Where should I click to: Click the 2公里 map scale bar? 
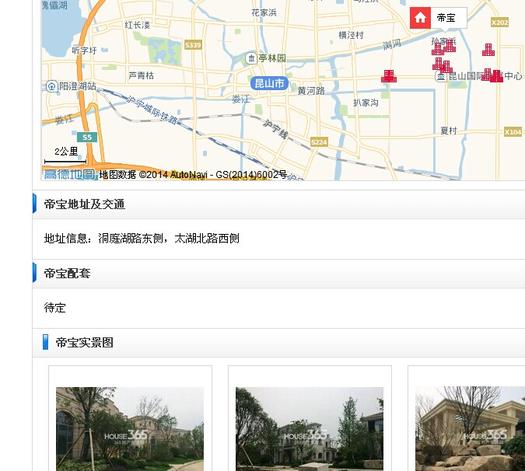click(x=66, y=156)
